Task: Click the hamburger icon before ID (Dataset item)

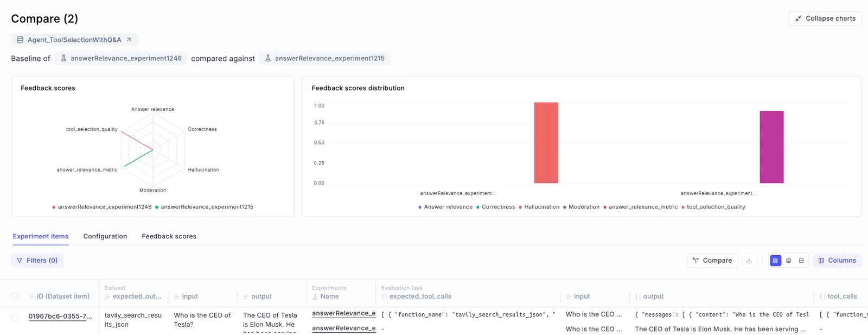Action: coord(31,296)
